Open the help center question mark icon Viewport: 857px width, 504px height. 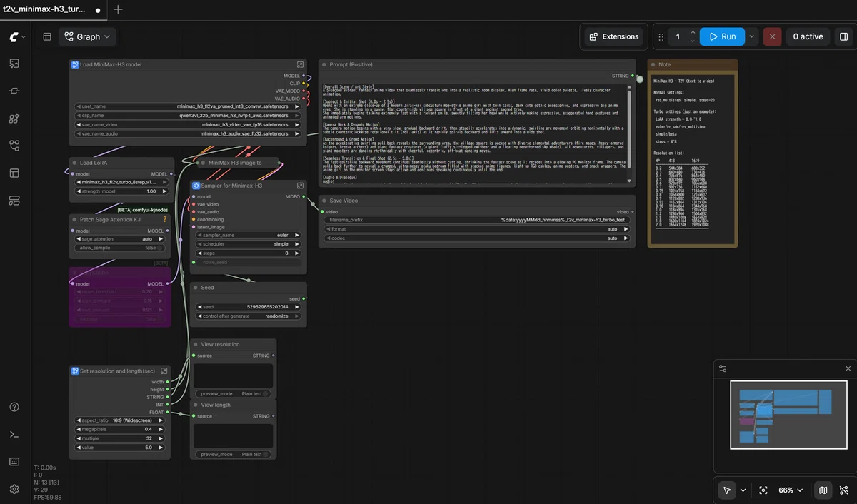[x=14, y=407]
